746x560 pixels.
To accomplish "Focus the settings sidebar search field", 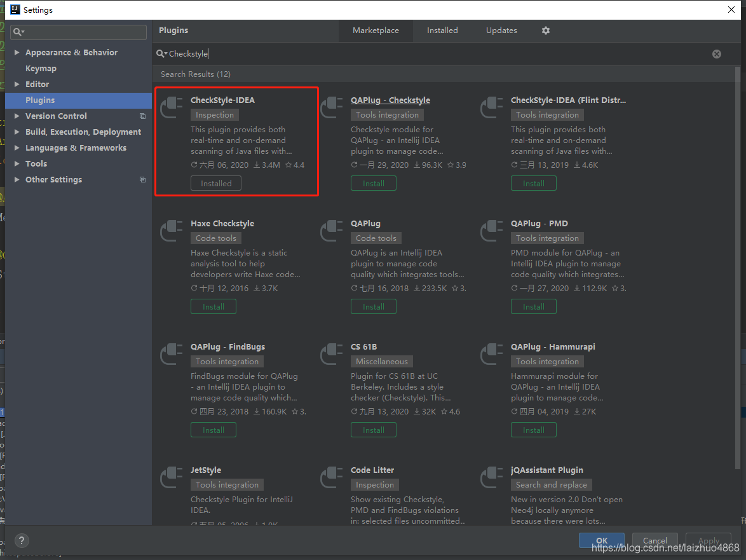I will coord(79,32).
